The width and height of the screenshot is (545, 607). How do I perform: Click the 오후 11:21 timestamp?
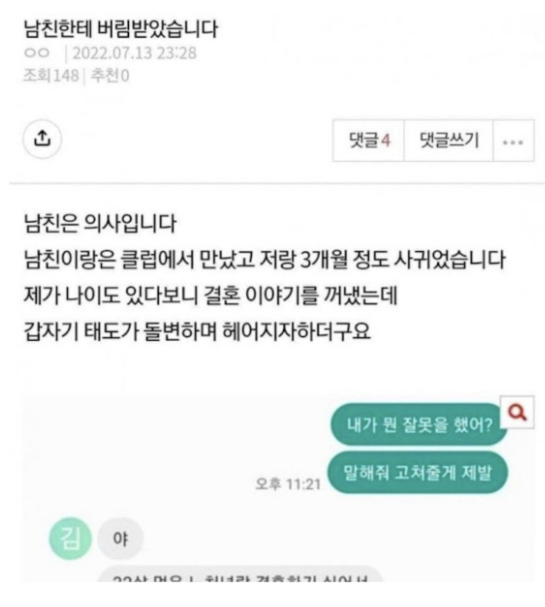288,484
